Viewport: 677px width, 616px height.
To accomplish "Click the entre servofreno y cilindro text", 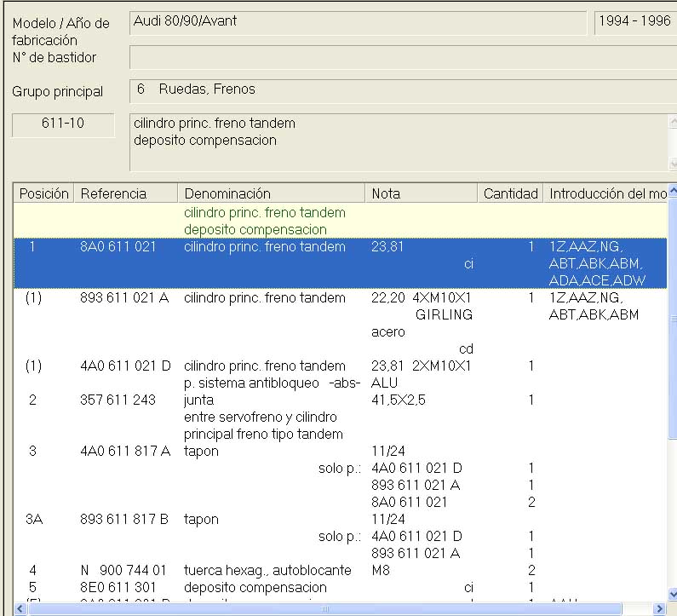I will [x=261, y=417].
